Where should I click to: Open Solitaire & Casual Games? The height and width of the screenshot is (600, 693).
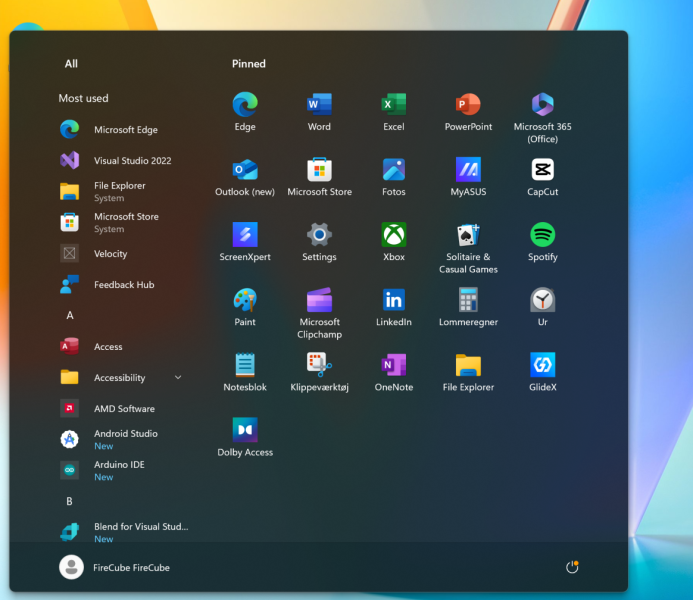click(468, 248)
